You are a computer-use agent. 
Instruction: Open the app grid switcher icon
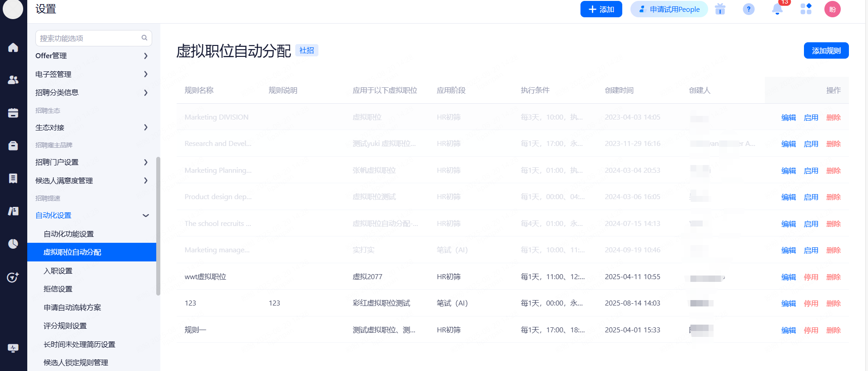[x=806, y=9]
